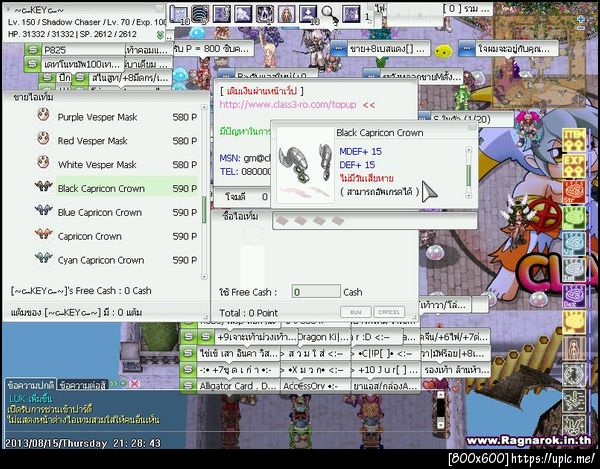Select Black Capricon Crown in sell list
Screen dimensions: 600x469
127,188
